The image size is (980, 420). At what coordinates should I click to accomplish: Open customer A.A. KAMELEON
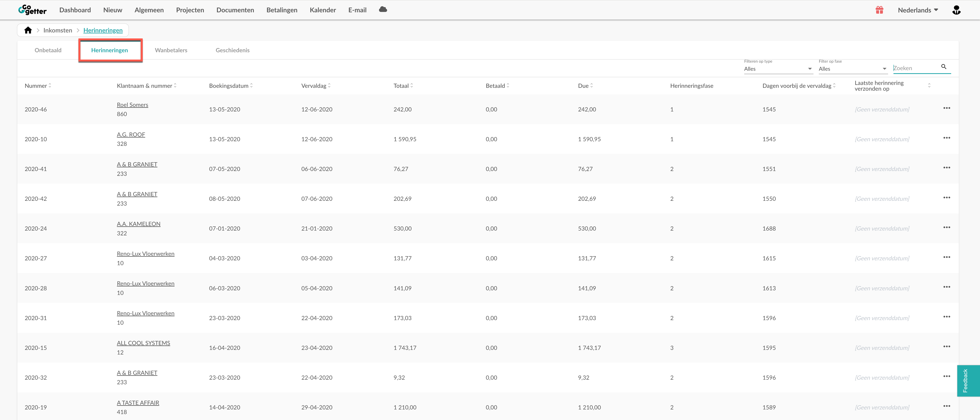click(138, 224)
